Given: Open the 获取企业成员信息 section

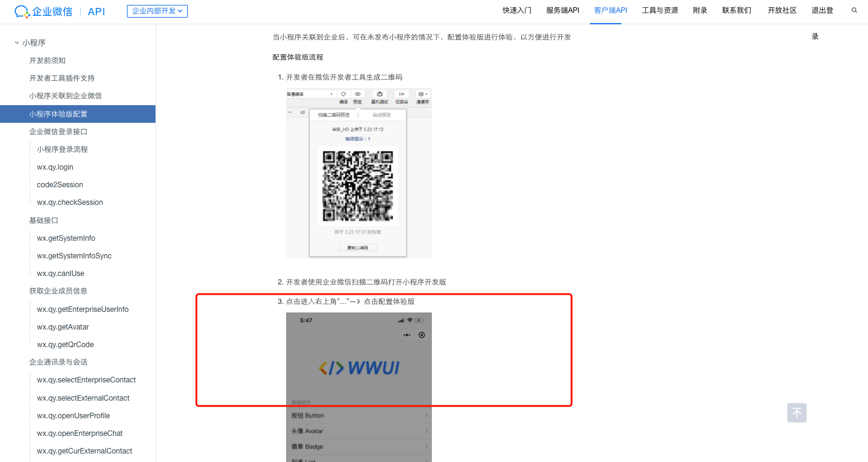Looking at the screenshot, I should 58,291.
